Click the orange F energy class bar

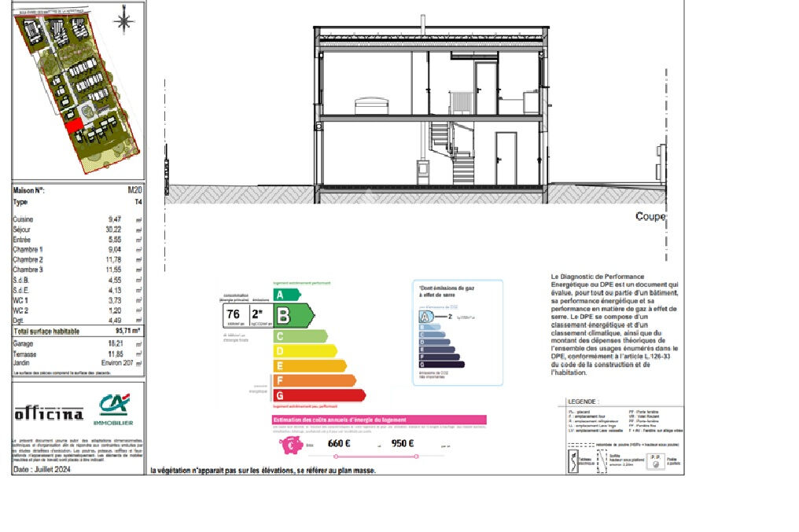313,380
